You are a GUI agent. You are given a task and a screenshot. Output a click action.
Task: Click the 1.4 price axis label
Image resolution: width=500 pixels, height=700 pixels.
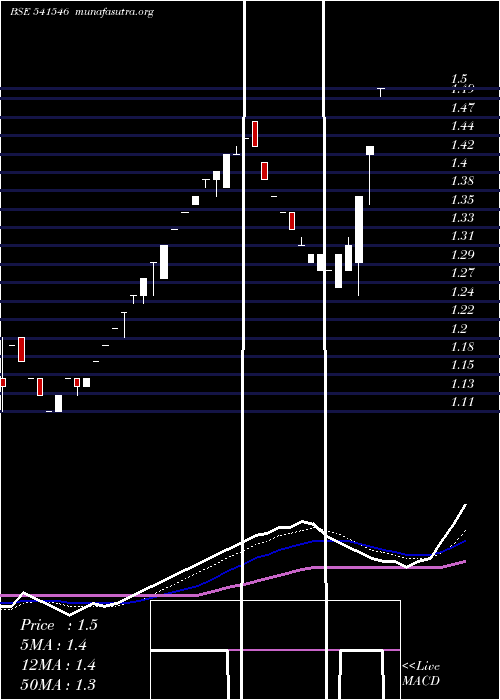pos(459,163)
